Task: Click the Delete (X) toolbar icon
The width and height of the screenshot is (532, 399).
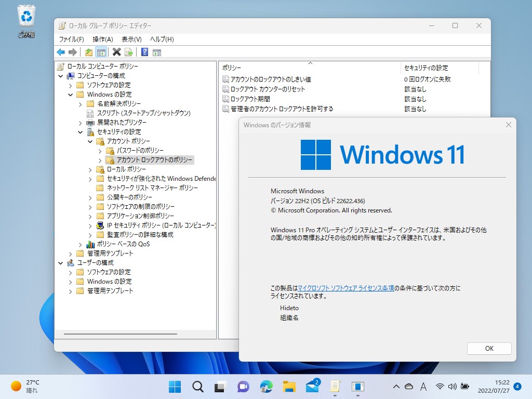Action: point(117,52)
